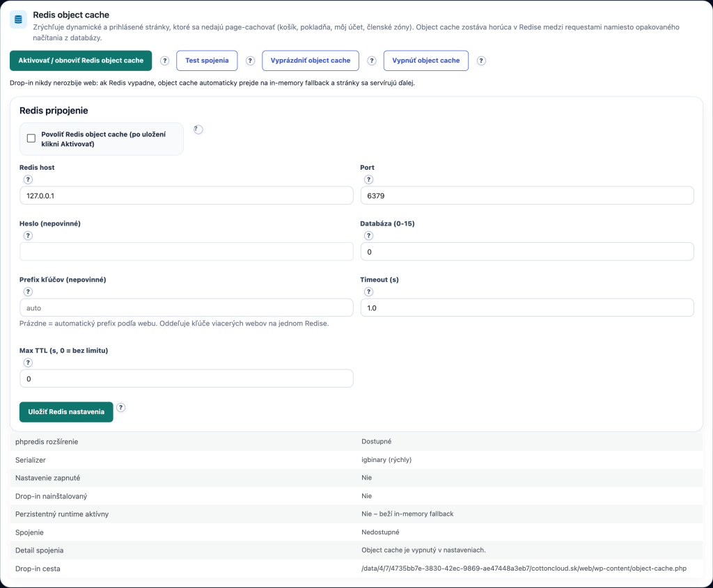Select 'Object cache je vypnutý v nastaveniach.' text
The image size is (713, 588).
[x=424, y=550]
